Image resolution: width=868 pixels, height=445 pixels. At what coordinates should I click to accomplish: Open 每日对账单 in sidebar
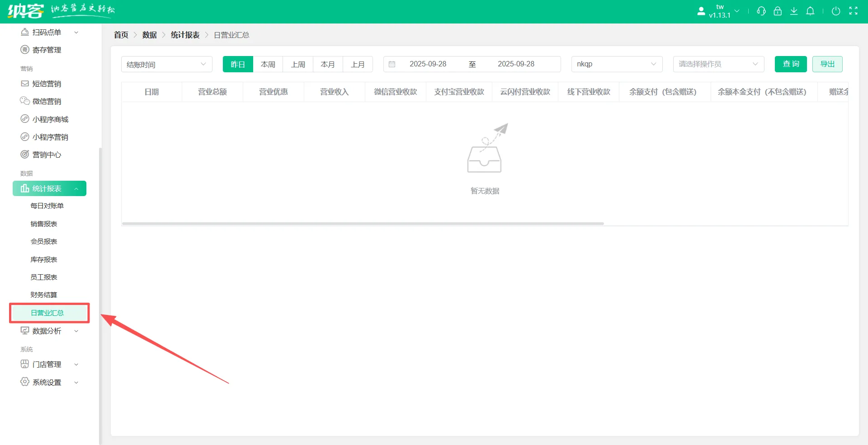coord(47,206)
